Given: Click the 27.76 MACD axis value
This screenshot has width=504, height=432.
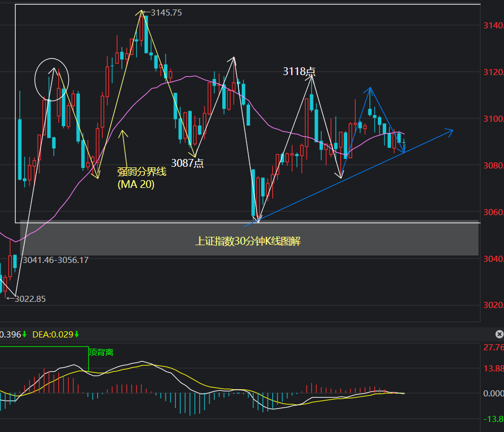Looking at the screenshot, I should (x=493, y=347).
